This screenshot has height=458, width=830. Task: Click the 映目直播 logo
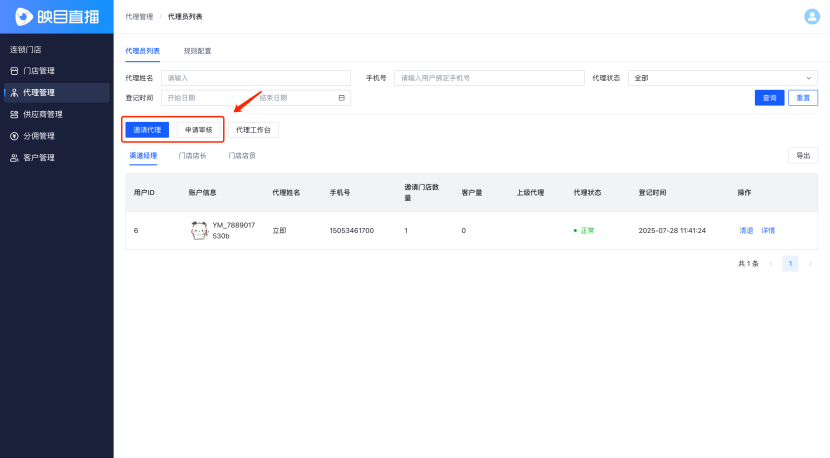[x=57, y=16]
